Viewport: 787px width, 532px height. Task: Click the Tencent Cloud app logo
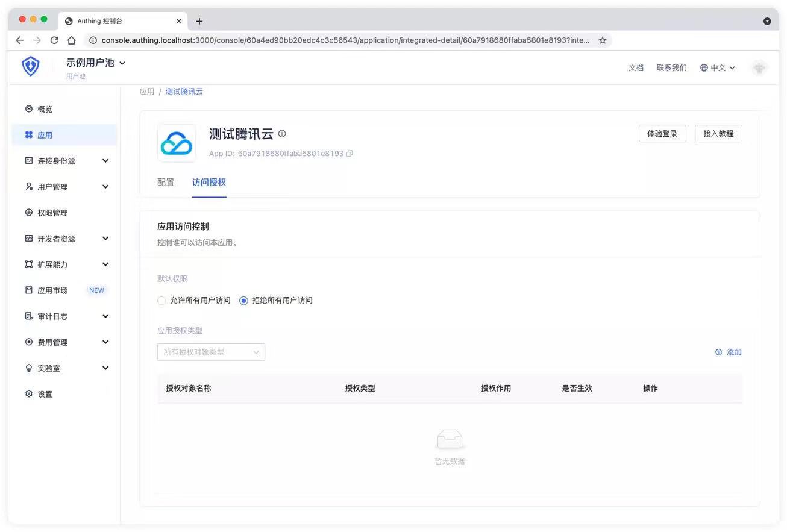click(177, 143)
